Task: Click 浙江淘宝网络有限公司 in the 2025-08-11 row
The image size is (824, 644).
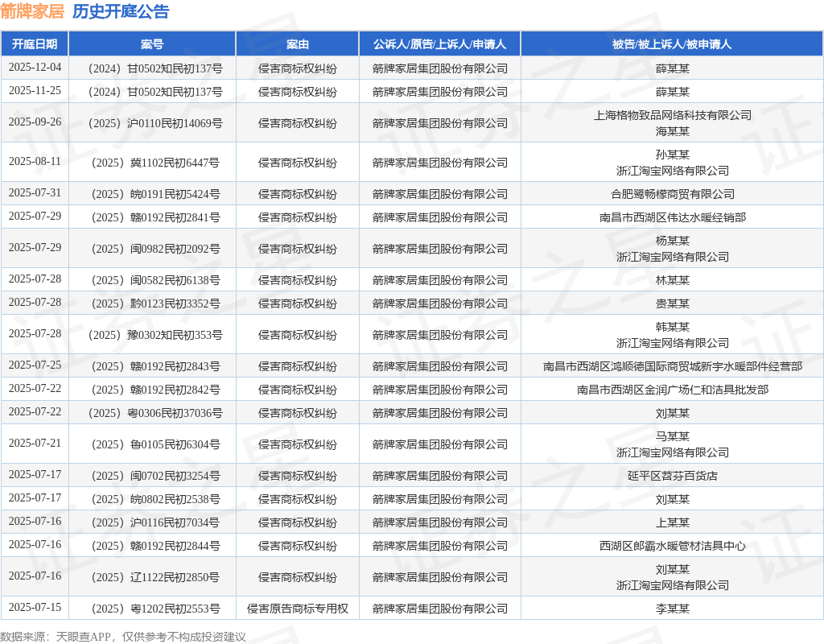Action: 672,171
